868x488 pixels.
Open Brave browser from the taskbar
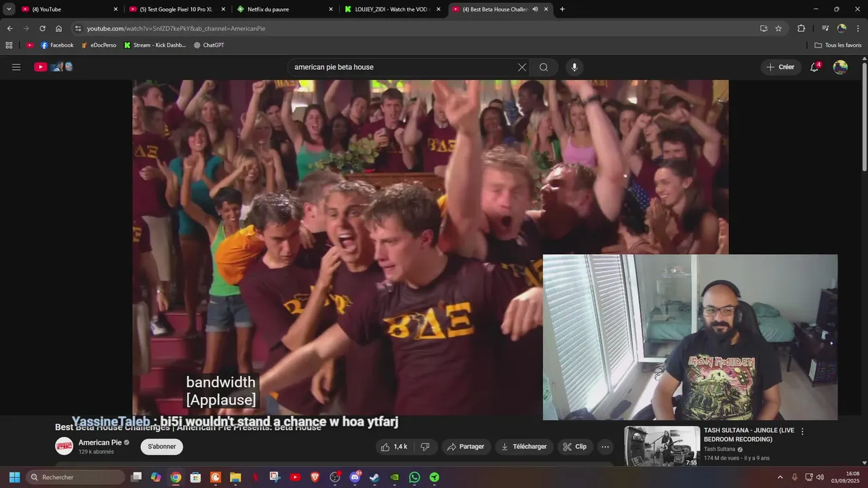[315, 477]
